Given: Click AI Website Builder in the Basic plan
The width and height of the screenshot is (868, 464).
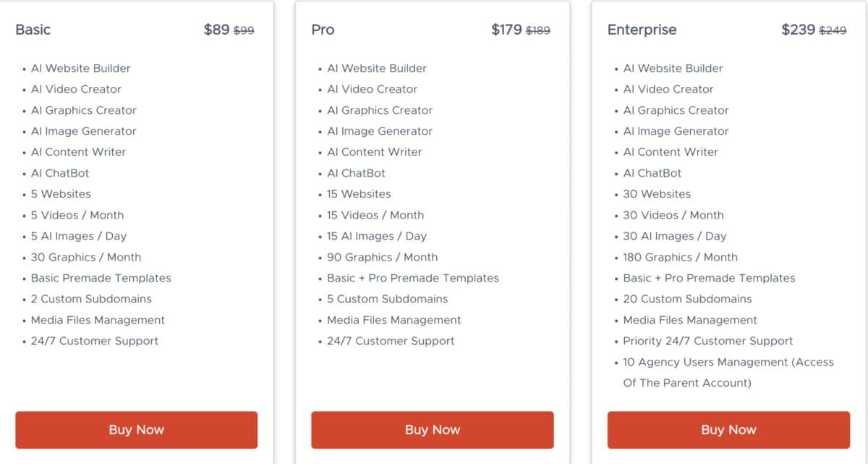Looking at the screenshot, I should tap(80, 68).
